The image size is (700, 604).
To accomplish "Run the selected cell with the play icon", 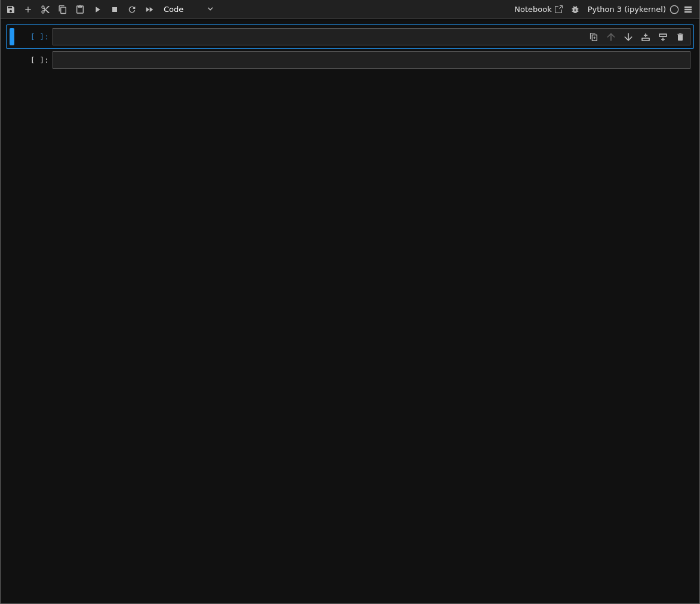I will tap(97, 10).
